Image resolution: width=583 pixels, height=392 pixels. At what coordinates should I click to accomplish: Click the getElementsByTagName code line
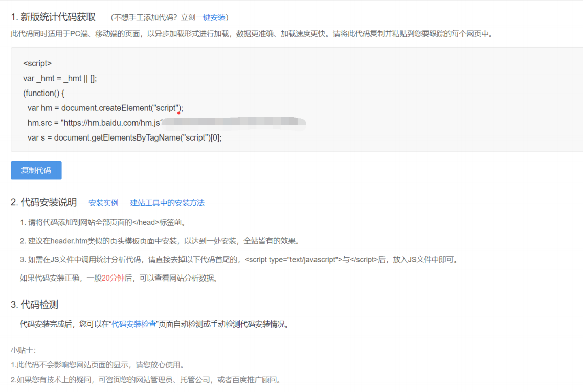tap(125, 138)
